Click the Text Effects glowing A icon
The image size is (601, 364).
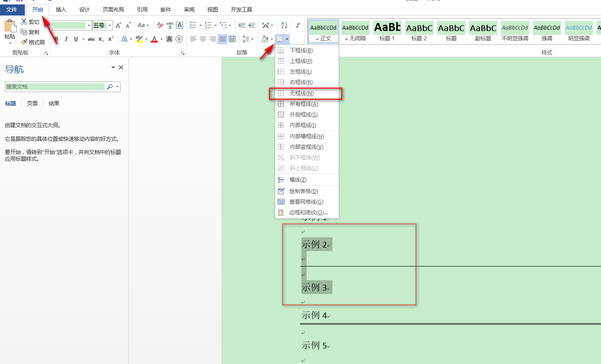[125, 39]
